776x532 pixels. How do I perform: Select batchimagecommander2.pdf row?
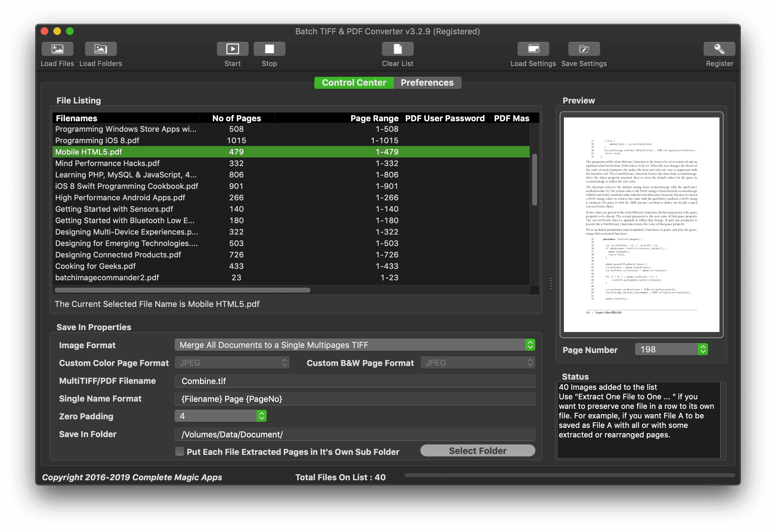click(291, 277)
